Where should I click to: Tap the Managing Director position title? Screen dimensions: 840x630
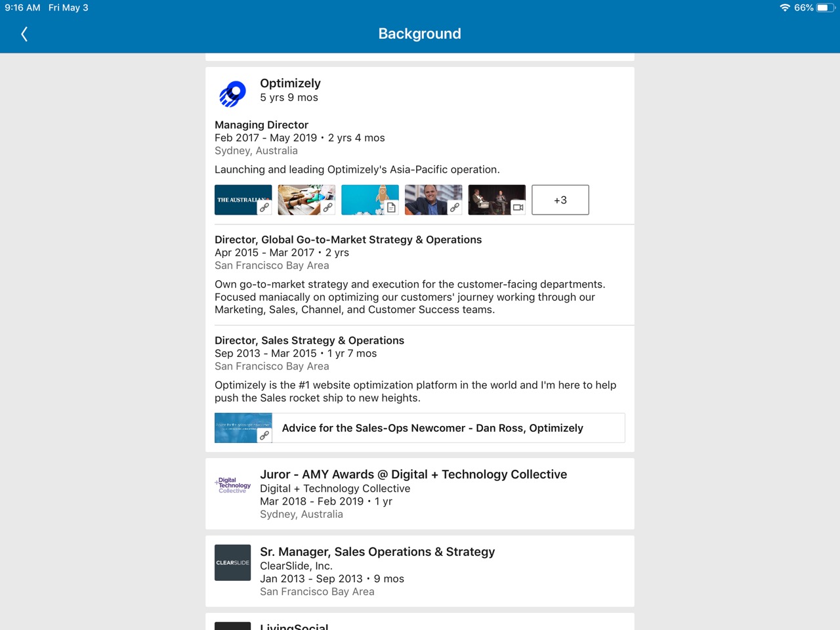[261, 125]
